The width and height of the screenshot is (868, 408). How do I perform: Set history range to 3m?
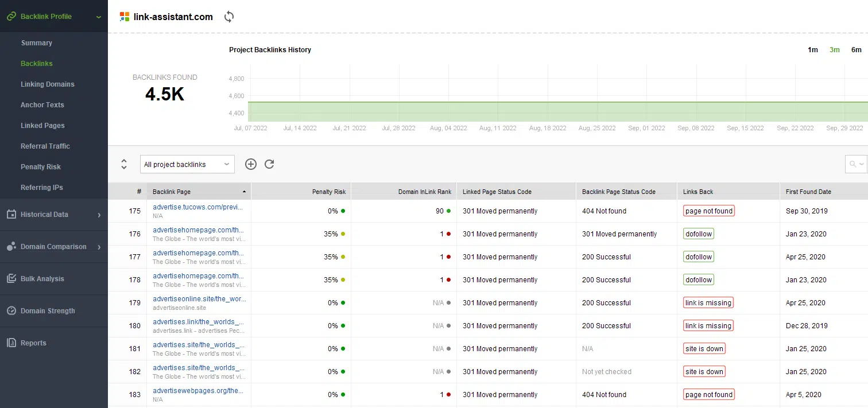coord(835,50)
